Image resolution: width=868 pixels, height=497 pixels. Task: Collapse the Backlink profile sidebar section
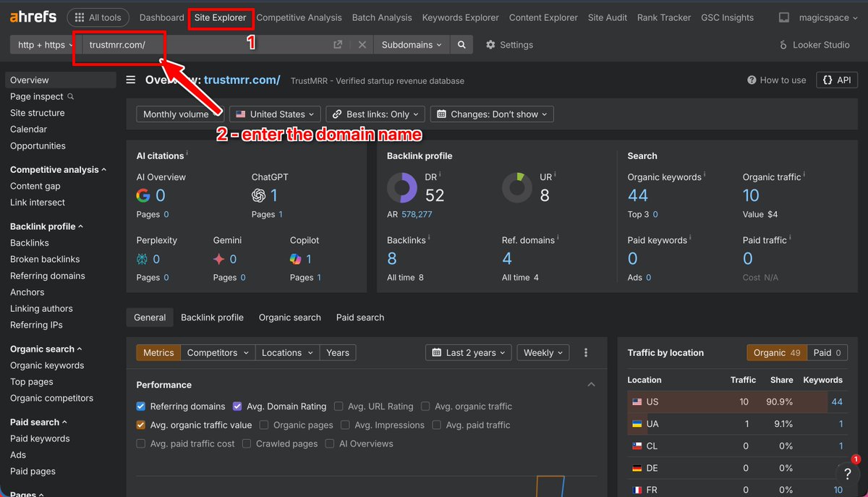46,226
